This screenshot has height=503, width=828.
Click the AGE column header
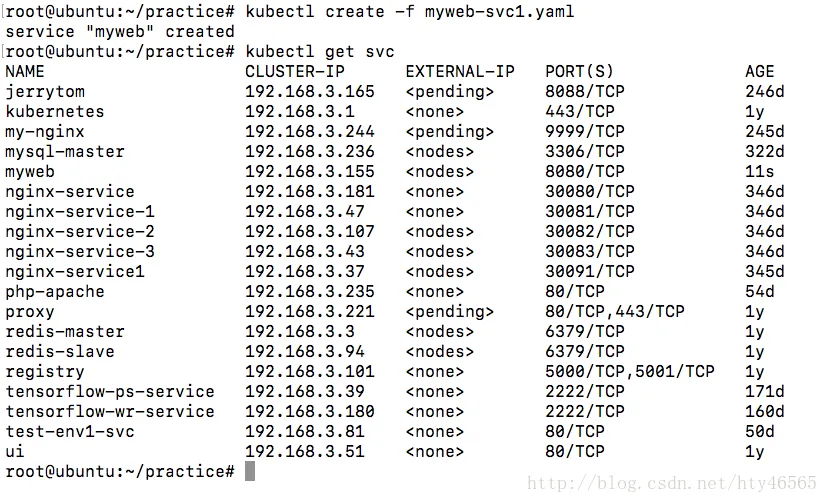(x=759, y=71)
